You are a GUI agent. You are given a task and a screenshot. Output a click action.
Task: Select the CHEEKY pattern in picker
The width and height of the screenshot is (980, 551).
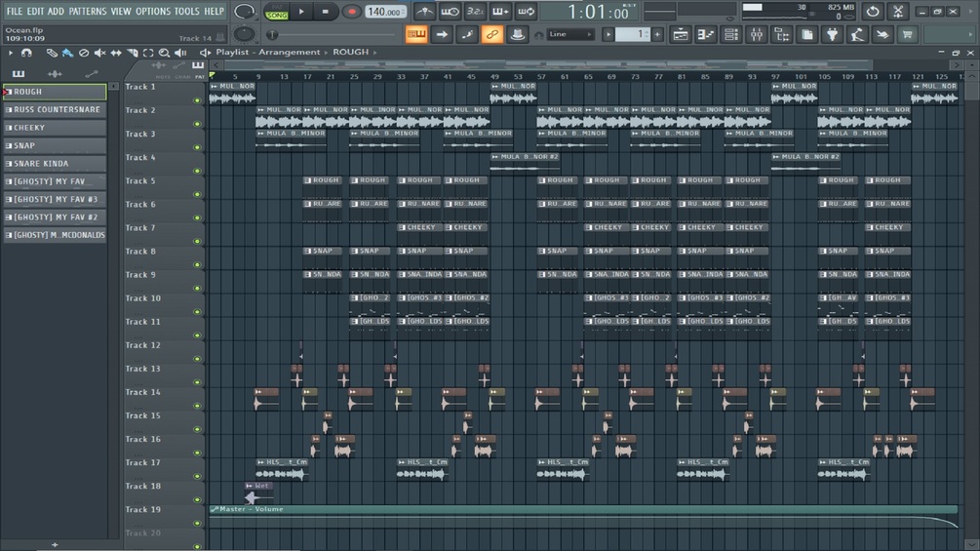(x=55, y=128)
